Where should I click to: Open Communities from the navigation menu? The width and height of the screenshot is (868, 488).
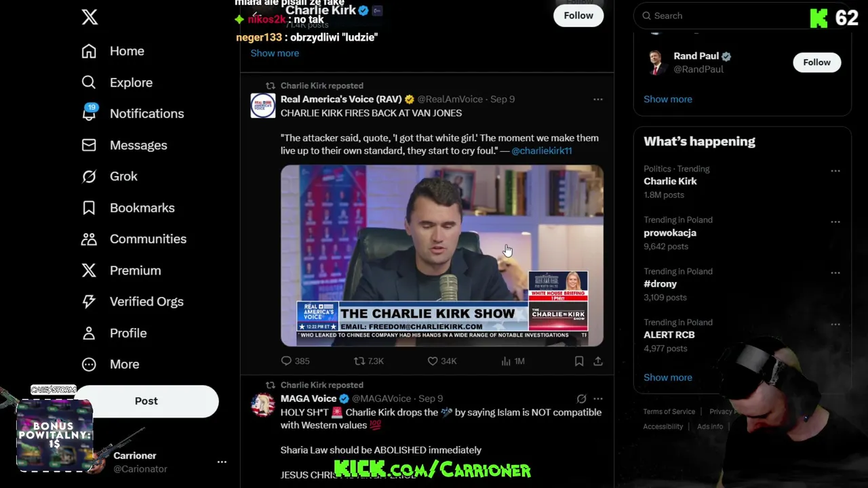coord(134,239)
